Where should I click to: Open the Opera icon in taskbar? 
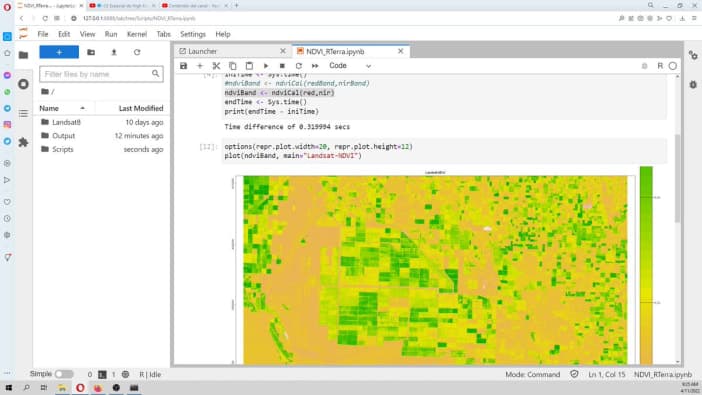80,388
